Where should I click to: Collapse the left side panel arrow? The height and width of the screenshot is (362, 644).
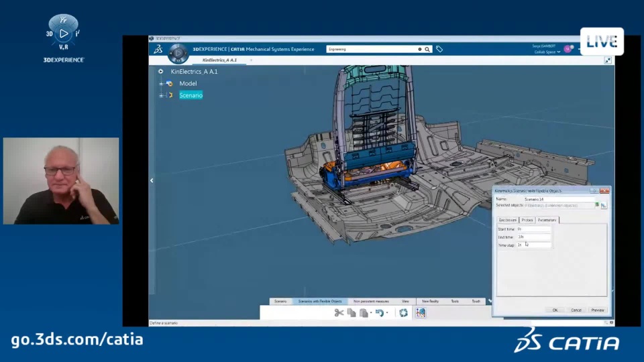pos(152,180)
